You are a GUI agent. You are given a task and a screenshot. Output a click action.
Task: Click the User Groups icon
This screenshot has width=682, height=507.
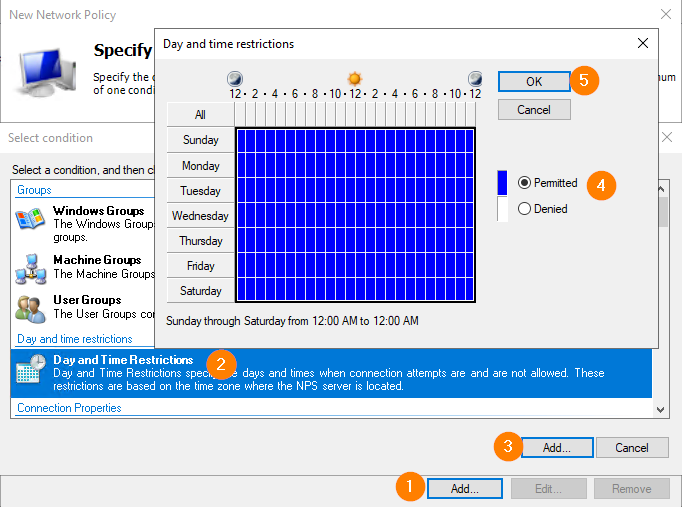click(x=32, y=308)
